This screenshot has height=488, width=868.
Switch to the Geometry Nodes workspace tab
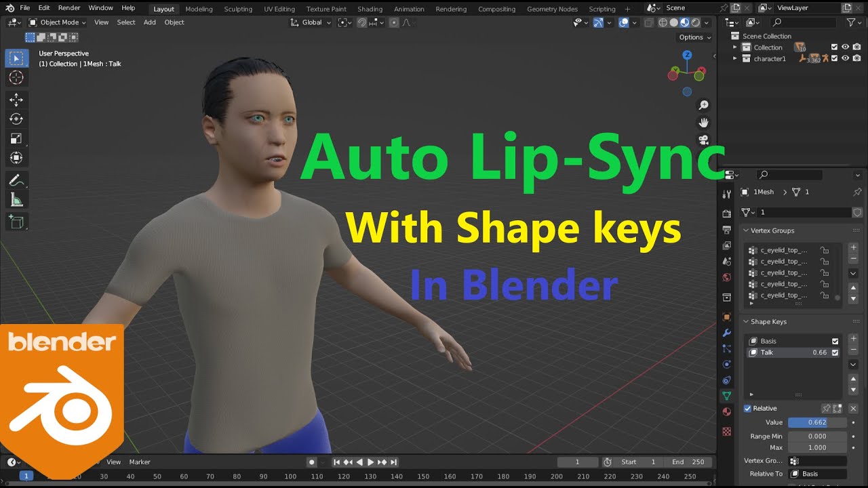pos(552,9)
